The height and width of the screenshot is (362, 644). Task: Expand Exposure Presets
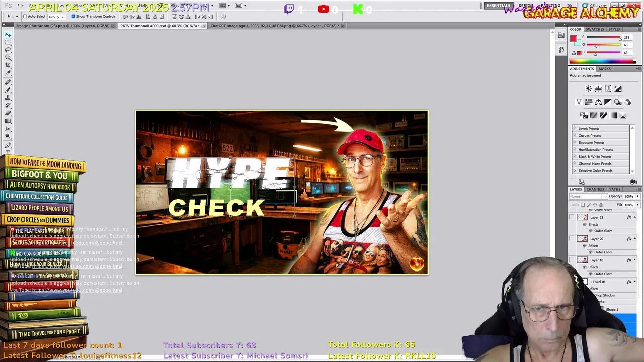(x=574, y=142)
